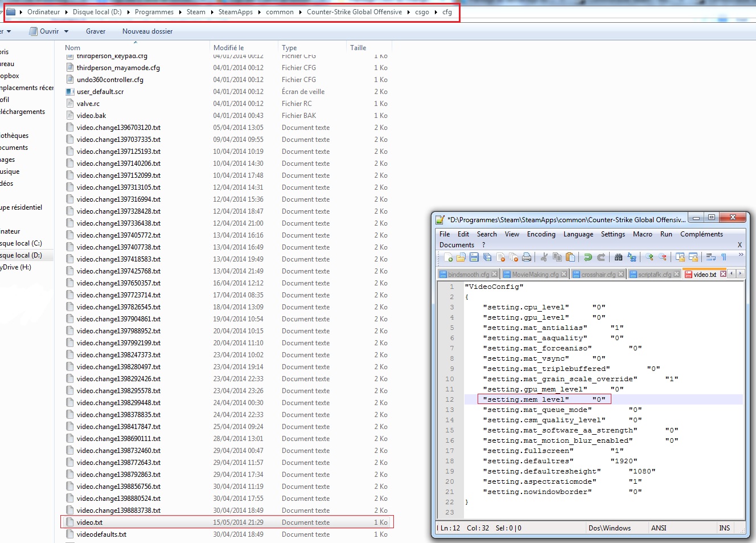Viewport: 756px width, 543px height.
Task: Click the Close document toolbar icon
Action: [x=500, y=258]
